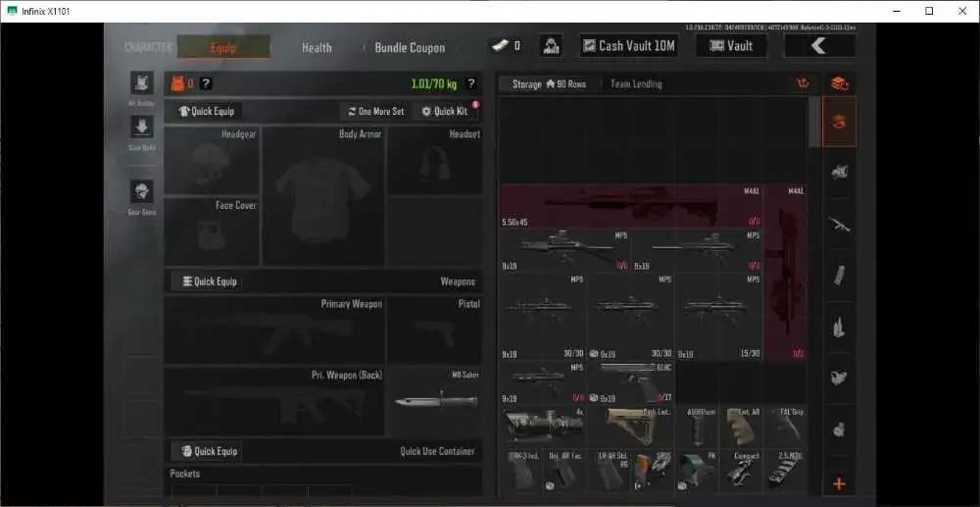Viewport: 980px width, 507px height.
Task: Select the PK sight item
Action: [x=697, y=472]
